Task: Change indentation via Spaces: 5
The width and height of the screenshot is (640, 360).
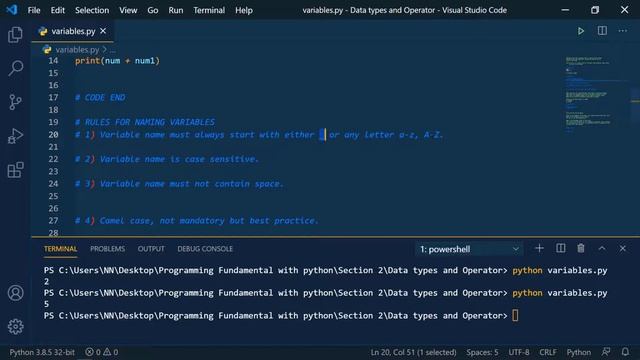Action: [x=482, y=352]
